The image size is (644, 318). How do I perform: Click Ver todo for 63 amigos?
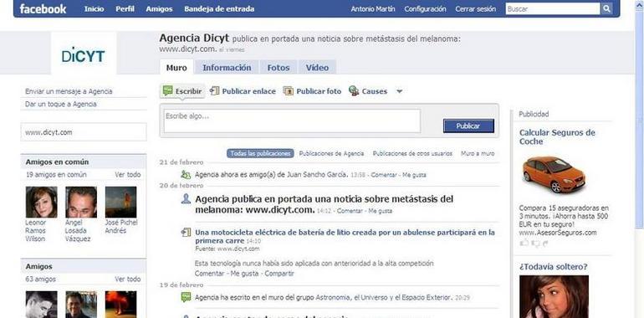128,279
